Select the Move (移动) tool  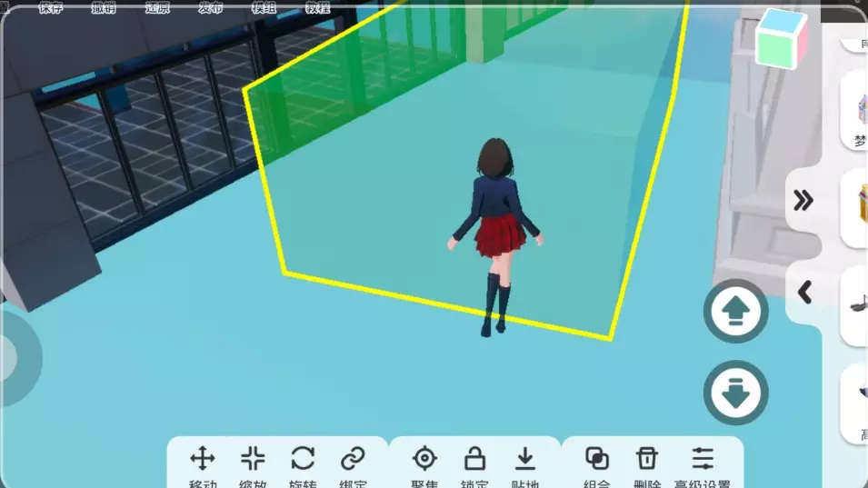point(202,459)
